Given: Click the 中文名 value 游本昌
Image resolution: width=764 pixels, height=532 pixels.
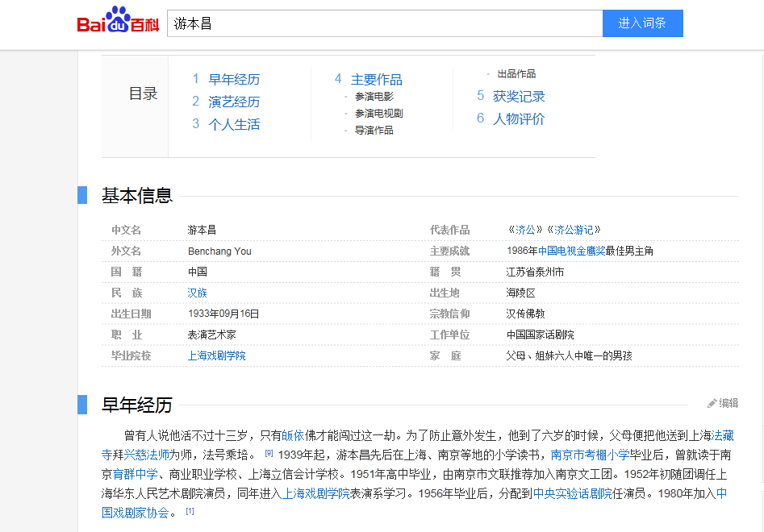Looking at the screenshot, I should pyautogui.click(x=202, y=230).
